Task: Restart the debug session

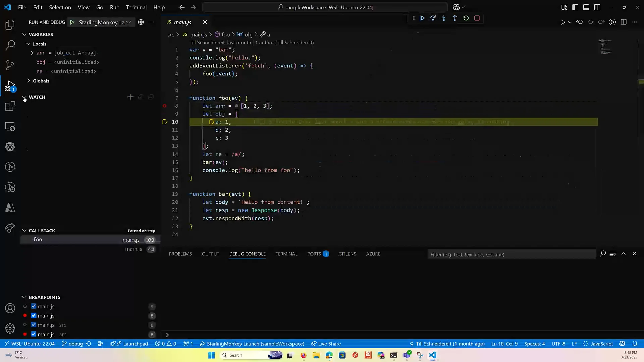Action: pyautogui.click(x=466, y=18)
